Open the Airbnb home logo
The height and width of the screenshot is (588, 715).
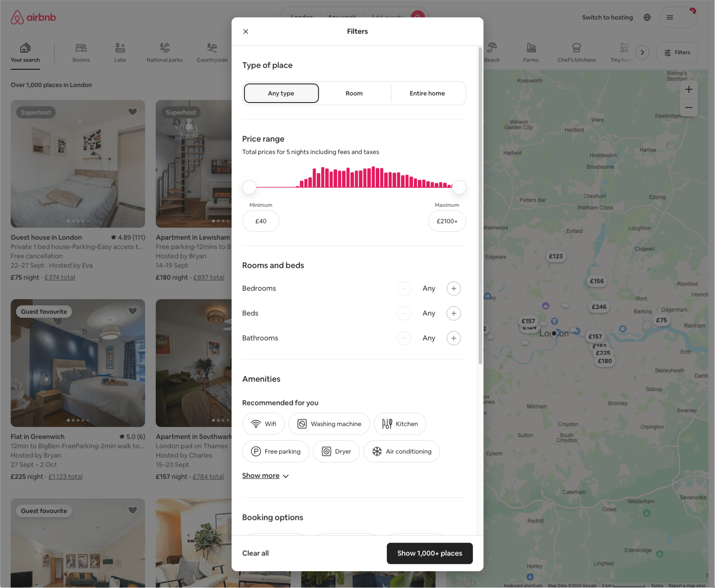(x=33, y=17)
